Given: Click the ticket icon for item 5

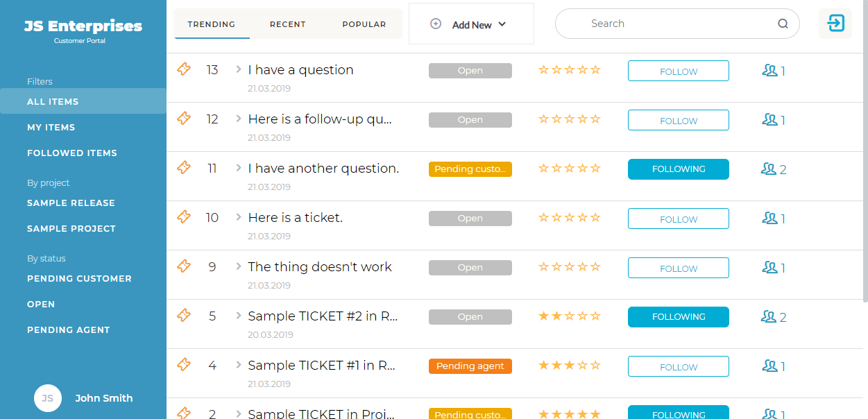Looking at the screenshot, I should 184,316.
